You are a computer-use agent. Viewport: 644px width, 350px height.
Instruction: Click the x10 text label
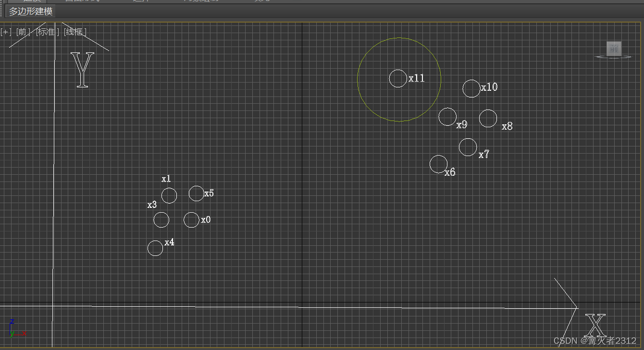(489, 87)
